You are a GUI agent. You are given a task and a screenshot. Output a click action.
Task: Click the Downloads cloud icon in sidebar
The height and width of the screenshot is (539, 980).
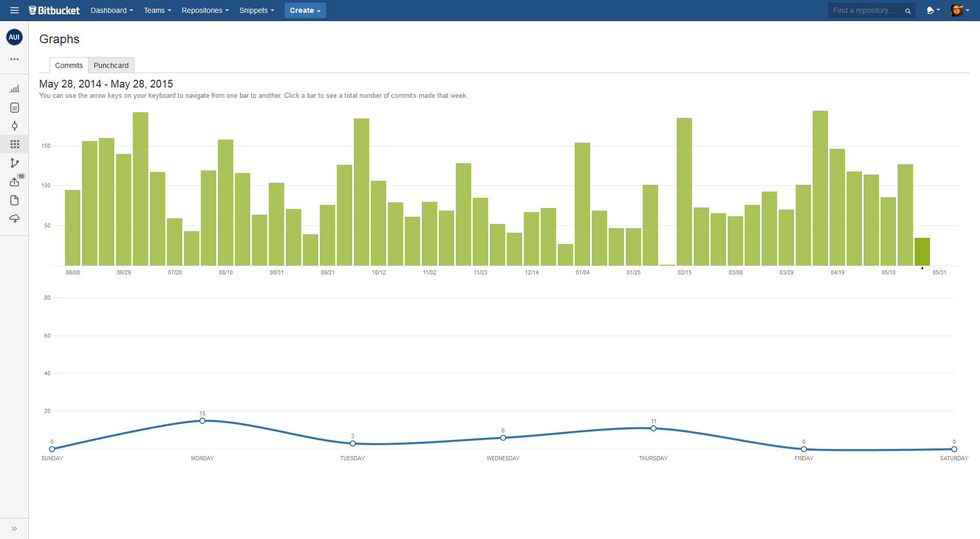click(14, 218)
